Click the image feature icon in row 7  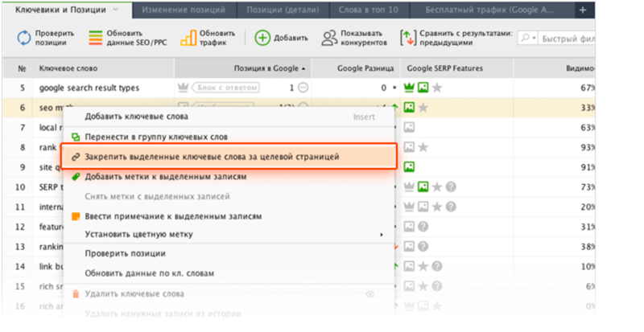click(x=409, y=127)
